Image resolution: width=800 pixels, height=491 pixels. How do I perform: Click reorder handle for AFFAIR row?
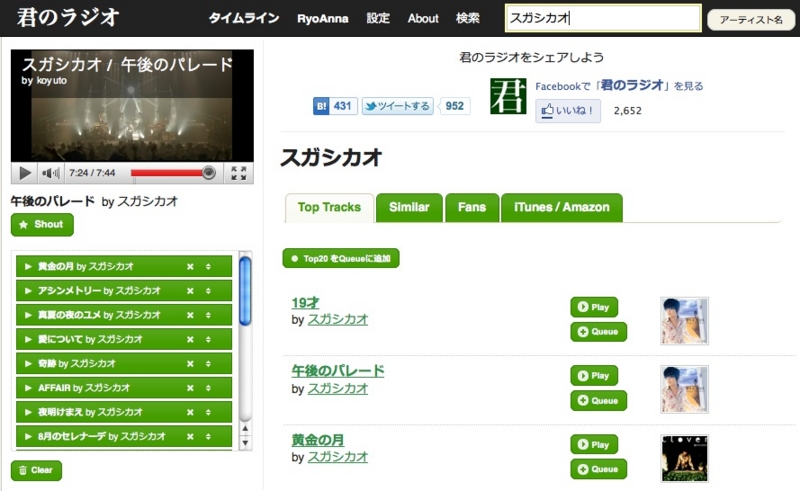(208, 388)
